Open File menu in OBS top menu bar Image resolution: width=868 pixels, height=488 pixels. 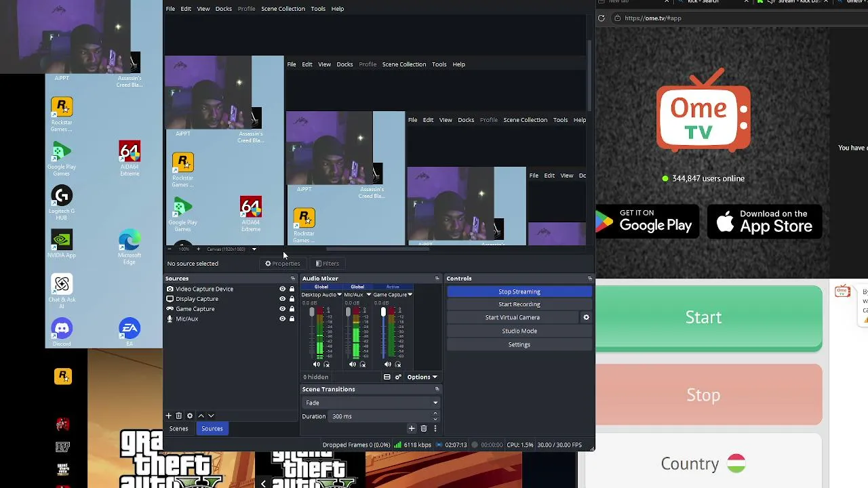(170, 9)
